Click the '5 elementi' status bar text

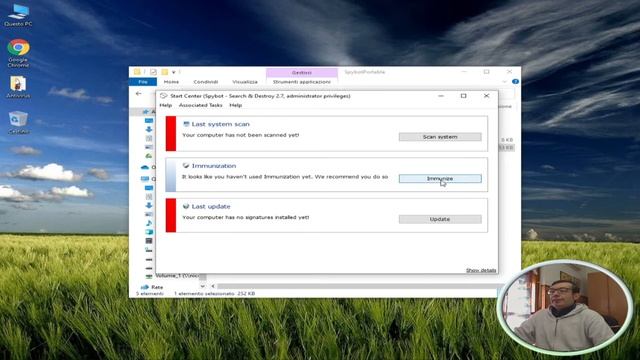pyautogui.click(x=149, y=293)
